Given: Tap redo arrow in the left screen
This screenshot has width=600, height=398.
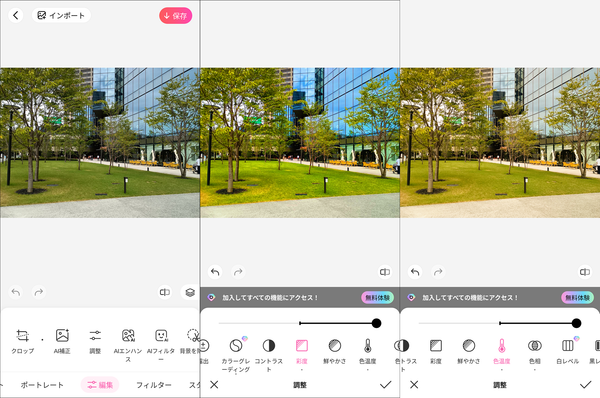Looking at the screenshot, I should click(x=39, y=292).
